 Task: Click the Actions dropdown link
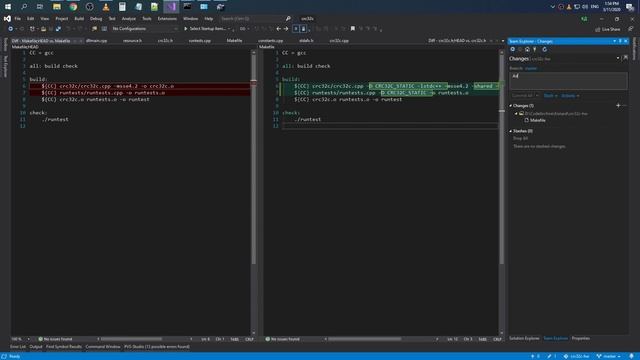point(570,96)
